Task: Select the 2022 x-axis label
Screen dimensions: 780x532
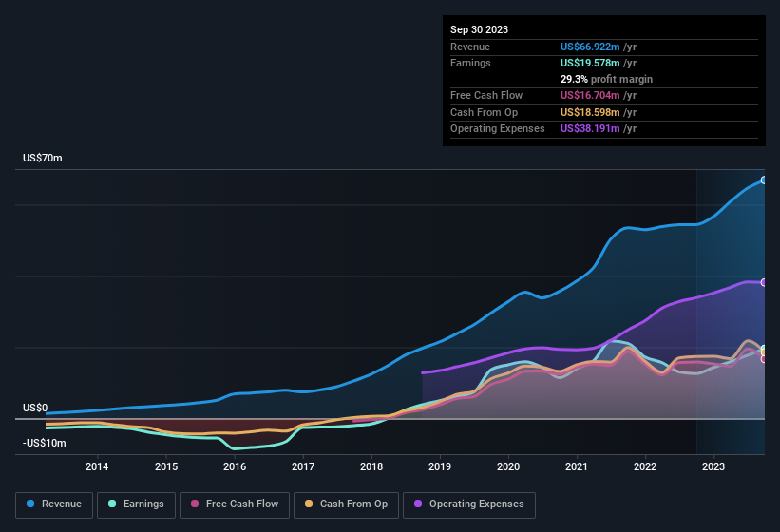Action: [645, 466]
